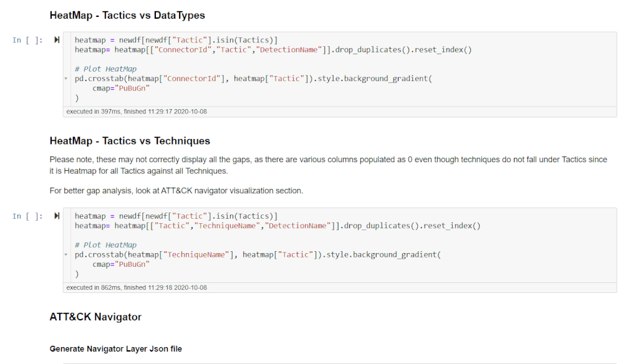Click the 'Please note, these may not' paragraph
This screenshot has height=364, width=623.
pyautogui.click(x=328, y=165)
